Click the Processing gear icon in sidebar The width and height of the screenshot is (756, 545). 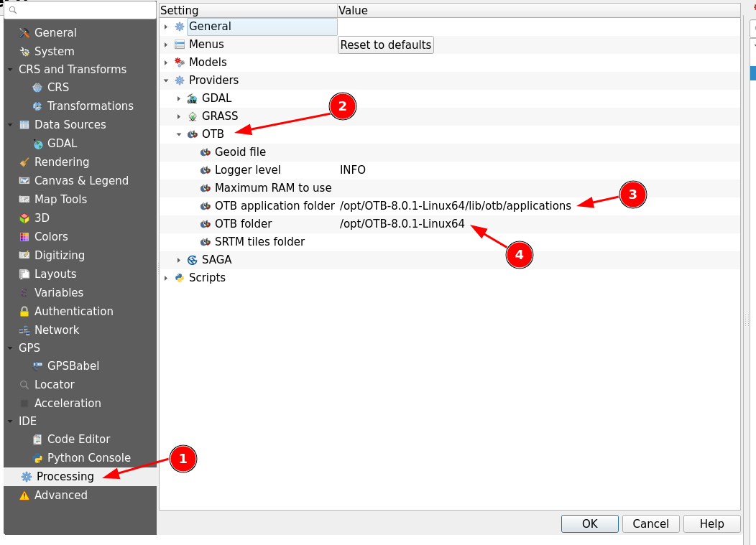[x=26, y=477]
